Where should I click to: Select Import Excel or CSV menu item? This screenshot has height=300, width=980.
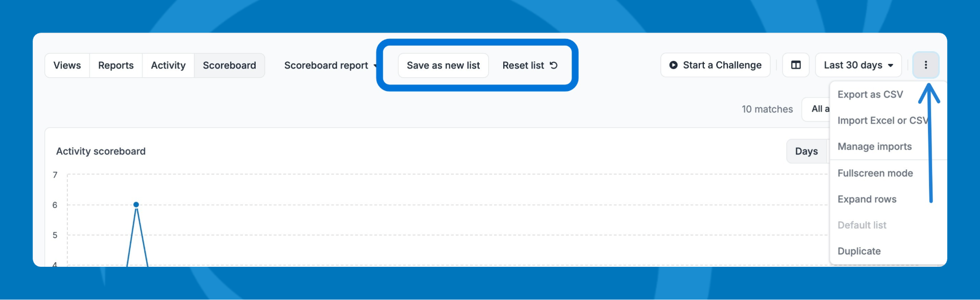(x=883, y=121)
